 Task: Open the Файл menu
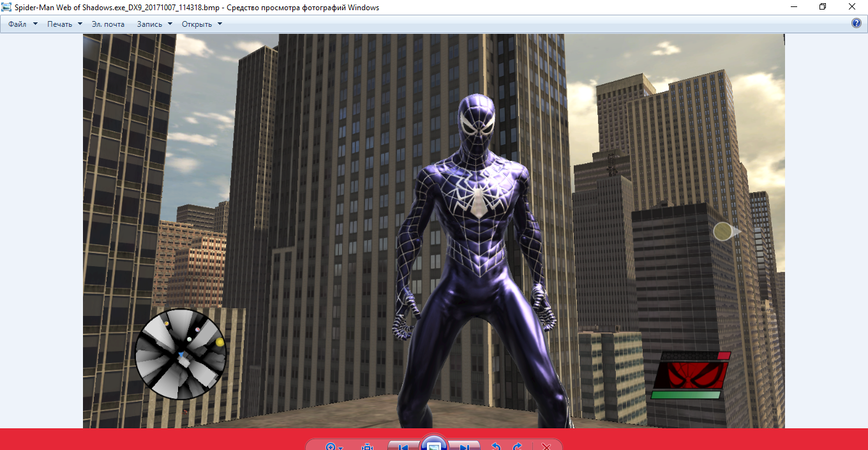pos(17,24)
